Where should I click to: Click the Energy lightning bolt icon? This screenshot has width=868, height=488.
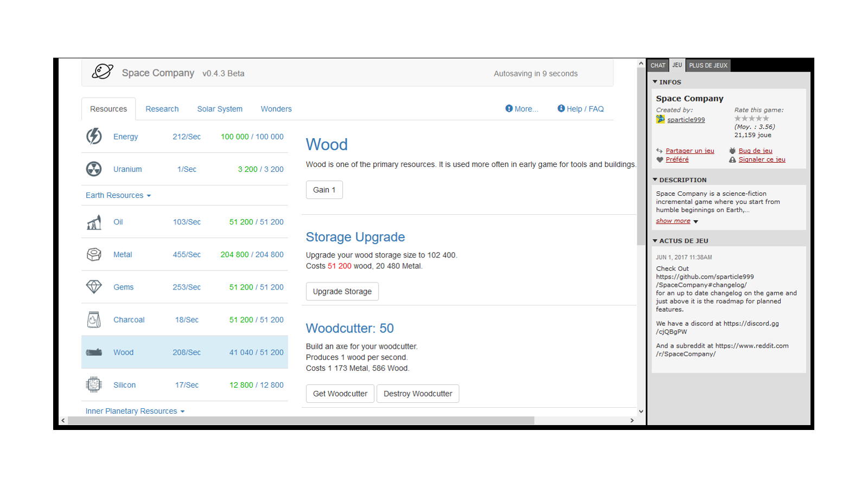[x=94, y=136]
